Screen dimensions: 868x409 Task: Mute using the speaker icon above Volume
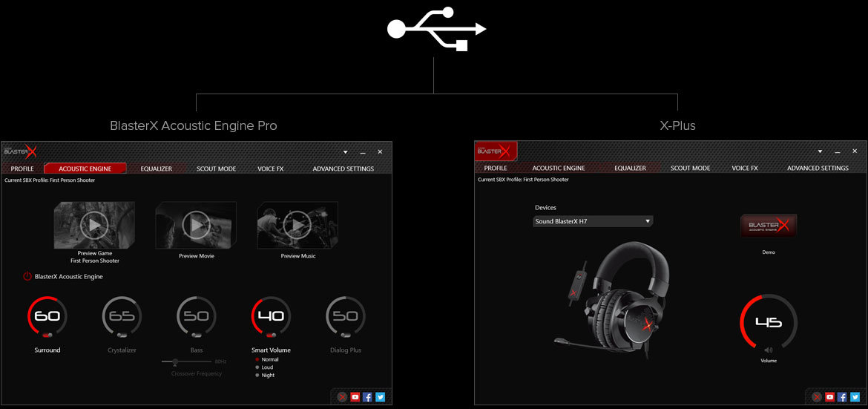(768, 350)
